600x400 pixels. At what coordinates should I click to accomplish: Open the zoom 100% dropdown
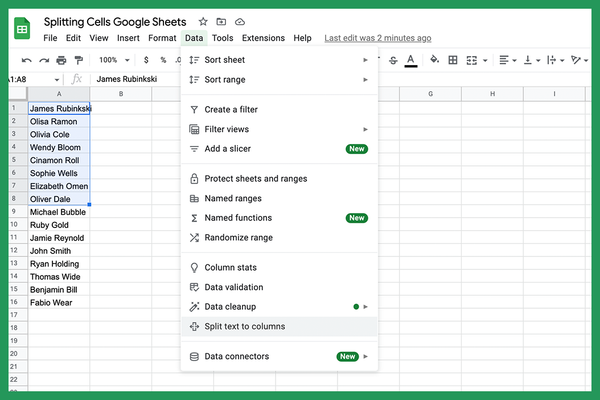[114, 60]
